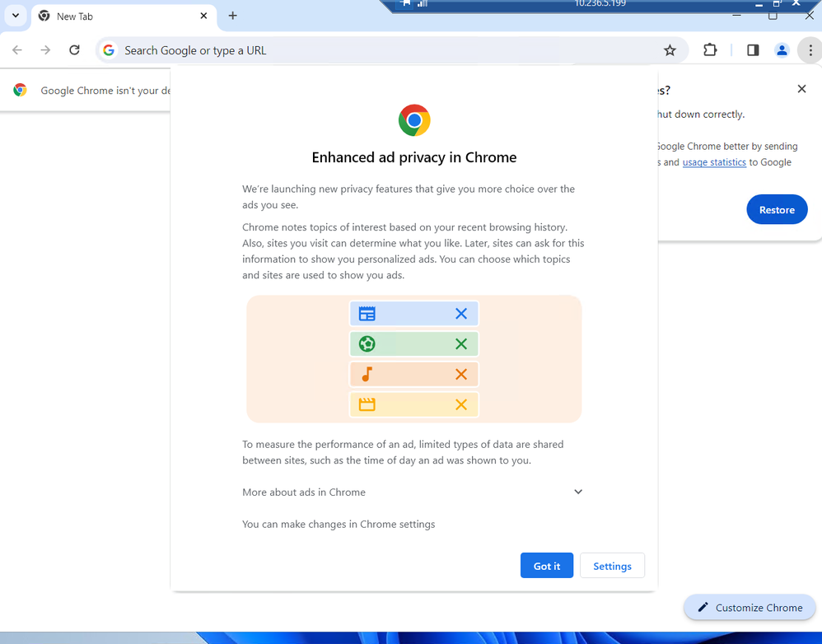Dismiss the restore pages popup
This screenshot has width=822, height=644.
tap(801, 89)
